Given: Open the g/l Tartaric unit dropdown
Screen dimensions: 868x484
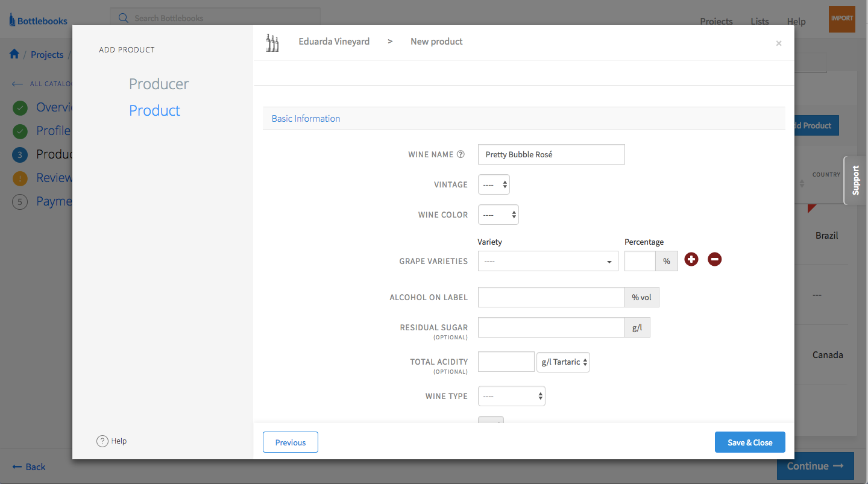Looking at the screenshot, I should tap(563, 362).
